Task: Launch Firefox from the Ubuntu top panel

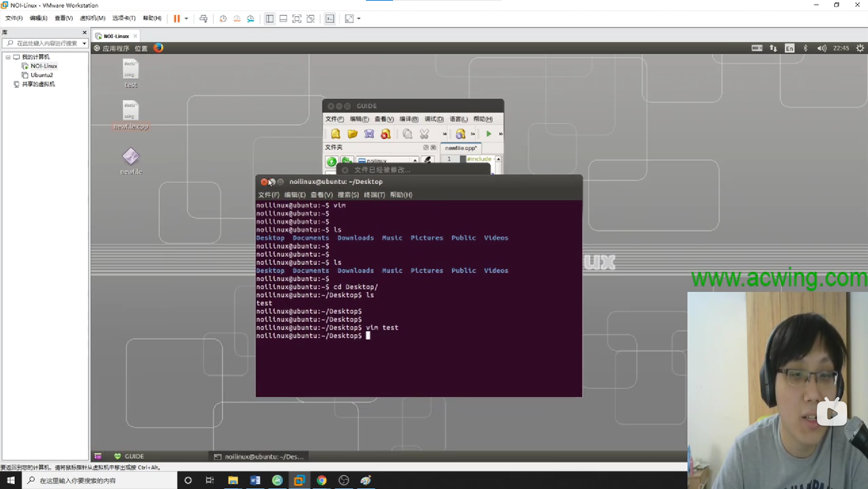Action: coord(158,48)
